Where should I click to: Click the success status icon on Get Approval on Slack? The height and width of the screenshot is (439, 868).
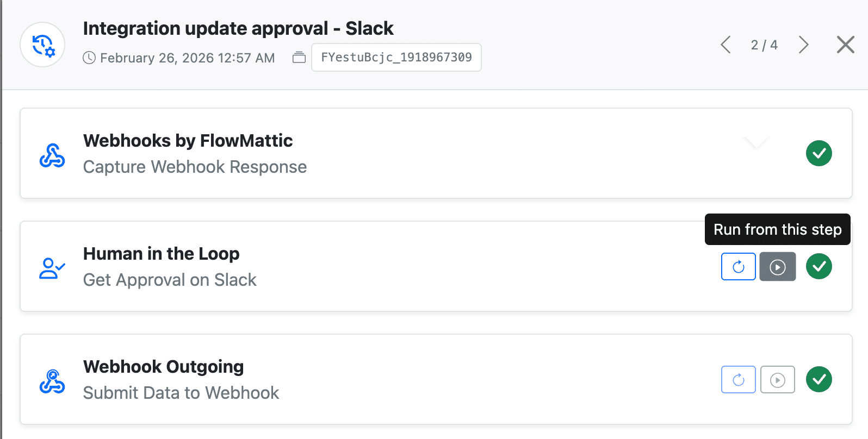coord(819,267)
